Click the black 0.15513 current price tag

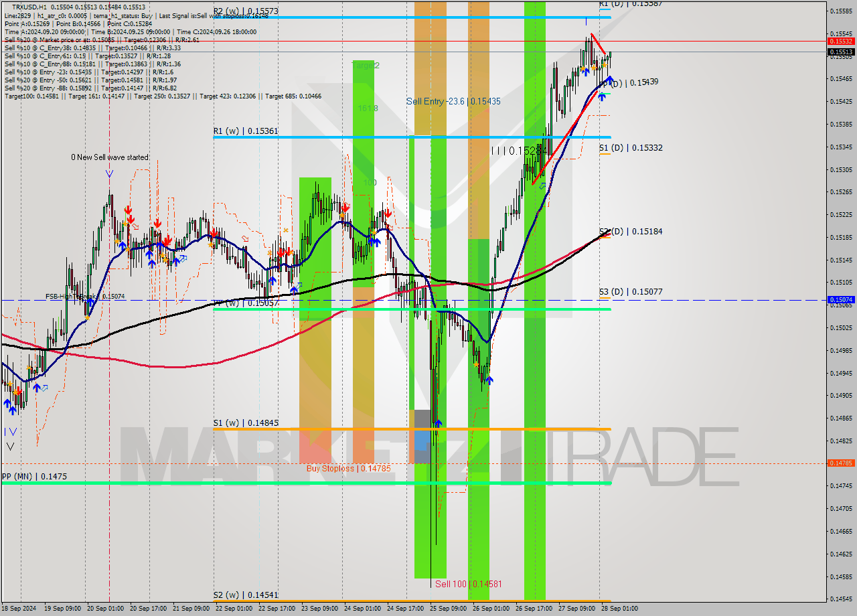pos(841,52)
